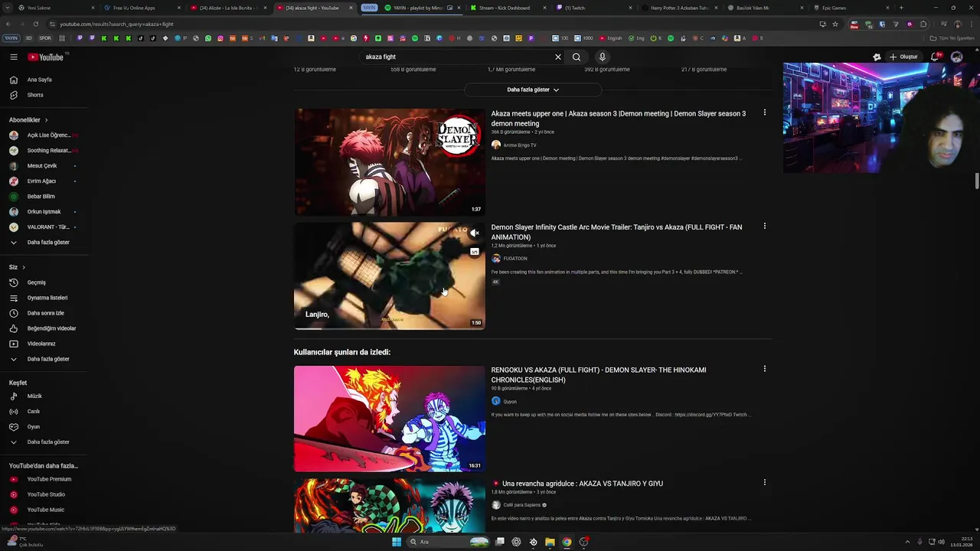Screen dimensions: 980x551
Task: Open Tanjiro vs Akaza fan animation title
Action: 616,232
